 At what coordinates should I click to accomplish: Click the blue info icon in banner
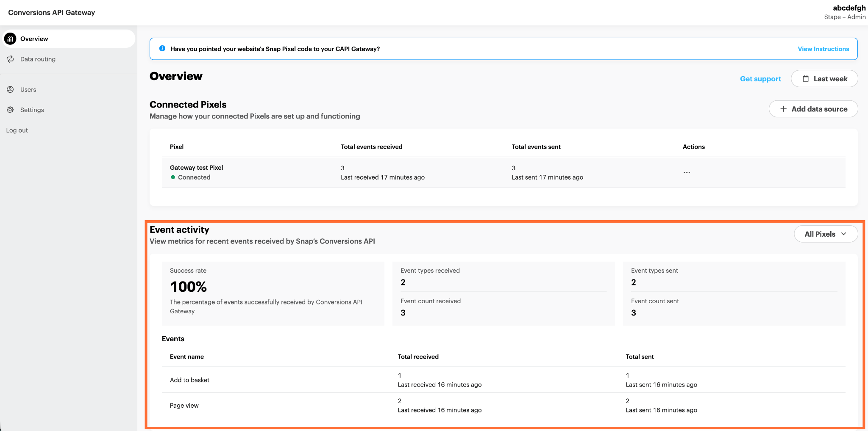point(162,49)
